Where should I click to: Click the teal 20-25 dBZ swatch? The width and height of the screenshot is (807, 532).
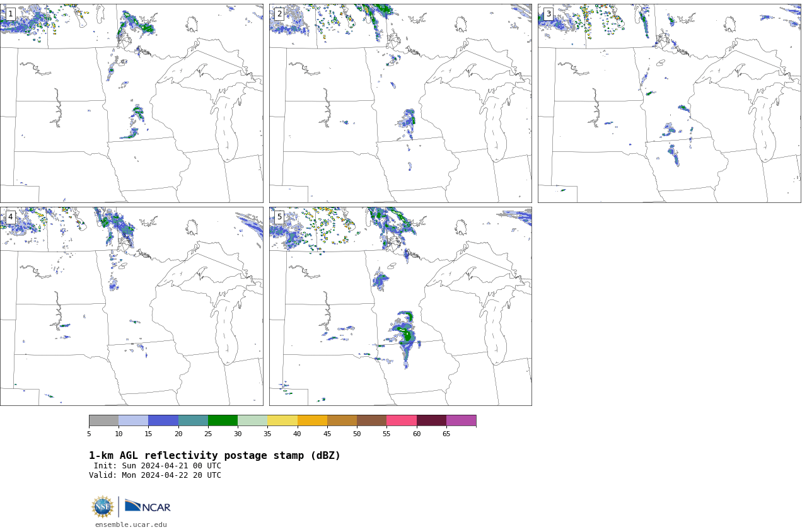[x=193, y=420]
